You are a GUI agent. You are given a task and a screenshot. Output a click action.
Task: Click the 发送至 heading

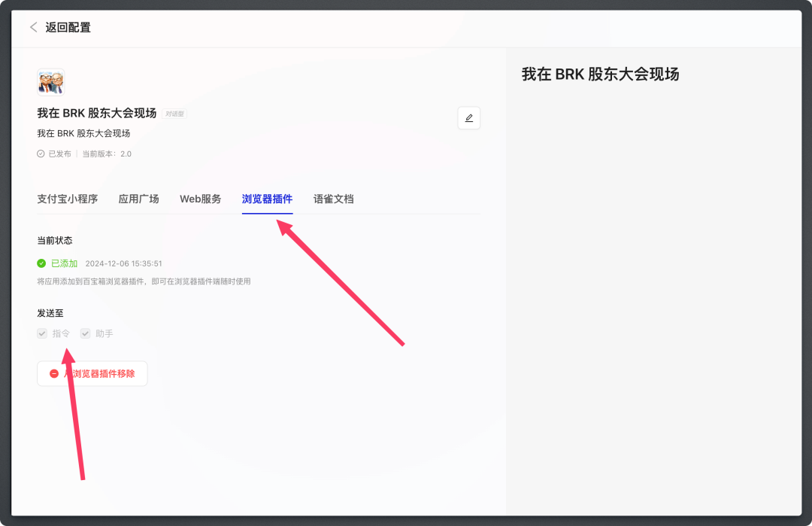50,313
